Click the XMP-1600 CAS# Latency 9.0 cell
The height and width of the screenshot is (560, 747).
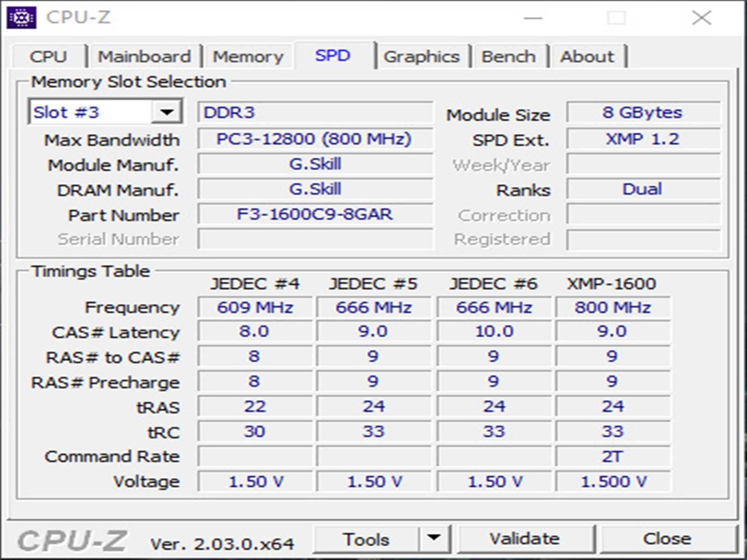(613, 331)
